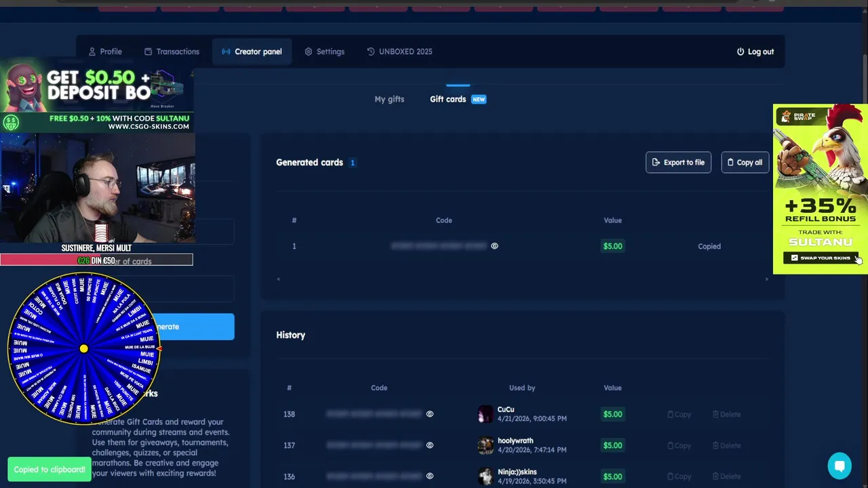Image resolution: width=868 pixels, height=488 pixels.
Task: Select the Gift cards tab
Action: pos(458,99)
